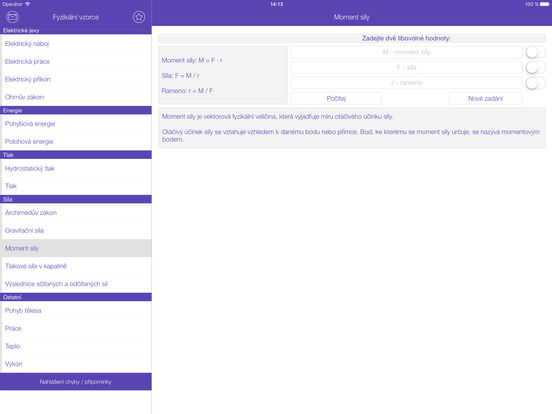Open Hydrostatický tlak entry
The height and width of the screenshot is (414, 552).
point(76,168)
